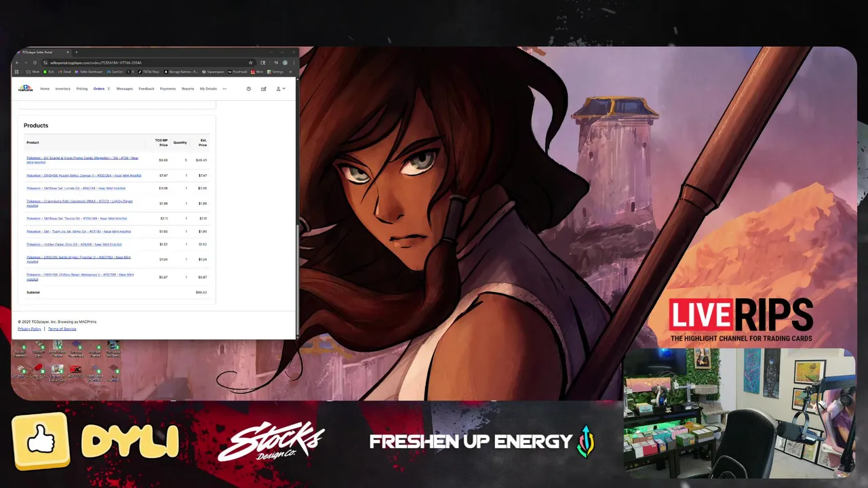Image resolution: width=868 pixels, height=488 pixels.
Task: Open the Chrome profile avatar
Action: point(285,63)
